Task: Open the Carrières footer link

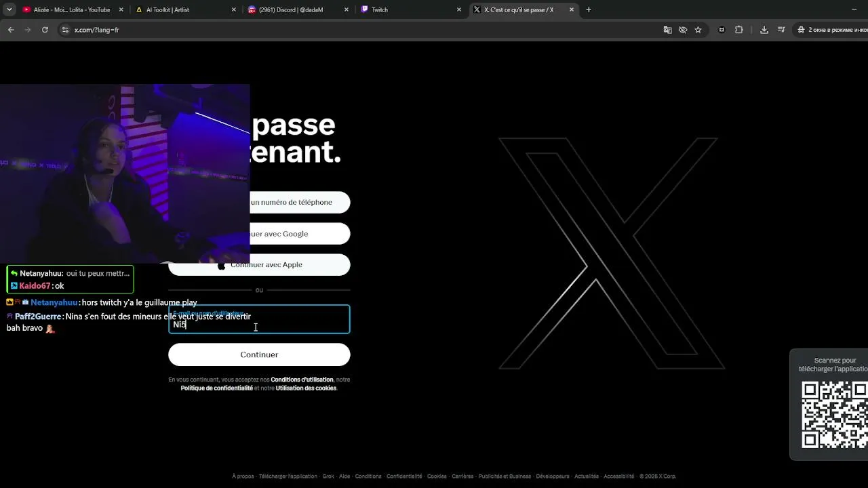Action: [462, 476]
